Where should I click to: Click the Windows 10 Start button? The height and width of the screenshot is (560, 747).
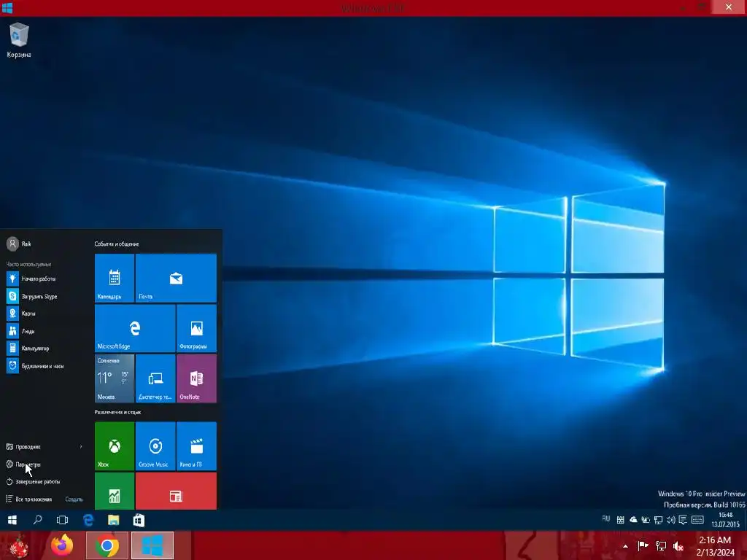point(12,520)
